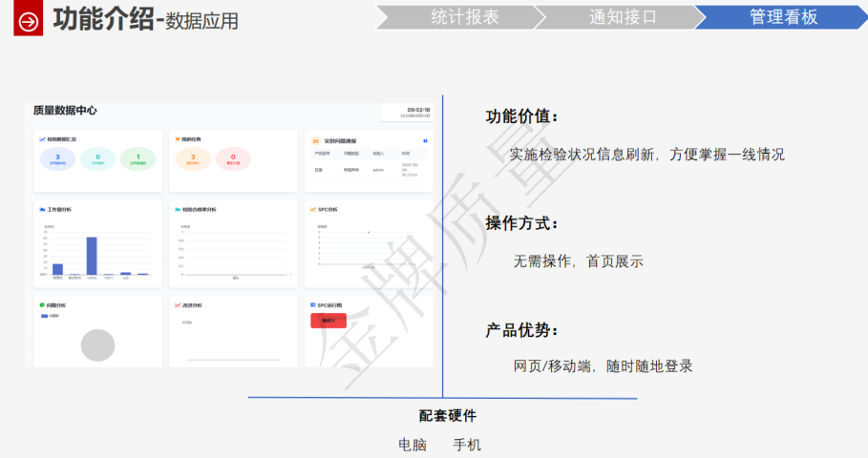868x458 pixels.
Task: Pause the 实时问题通报 live feed
Action: pyautogui.click(x=425, y=140)
